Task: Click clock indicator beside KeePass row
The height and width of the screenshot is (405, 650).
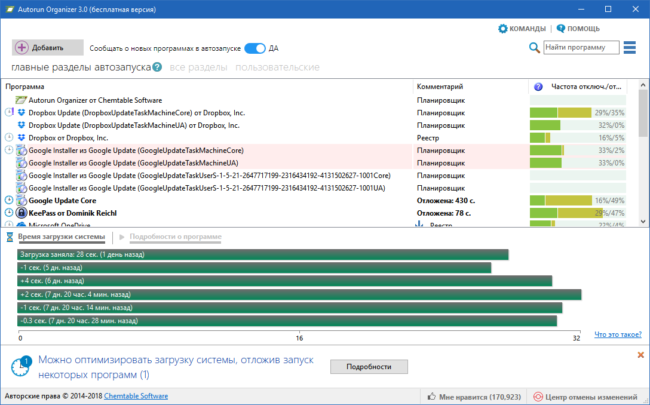Action: tap(9, 213)
